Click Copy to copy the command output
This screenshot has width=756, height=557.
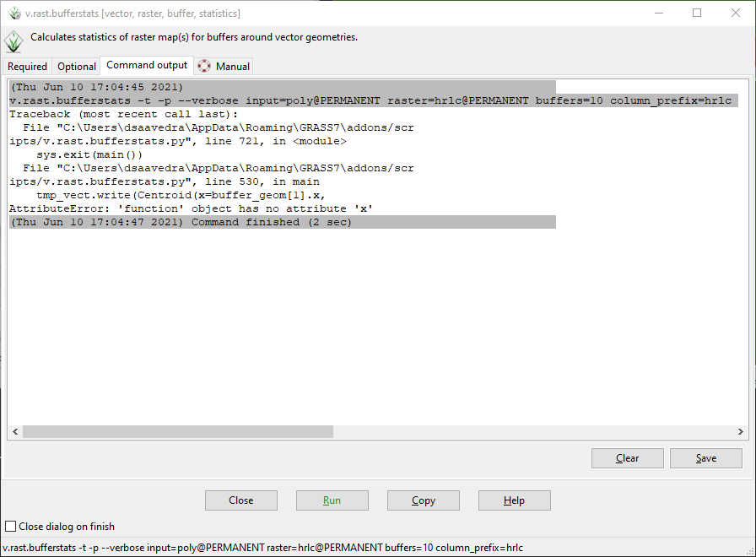[x=423, y=500]
